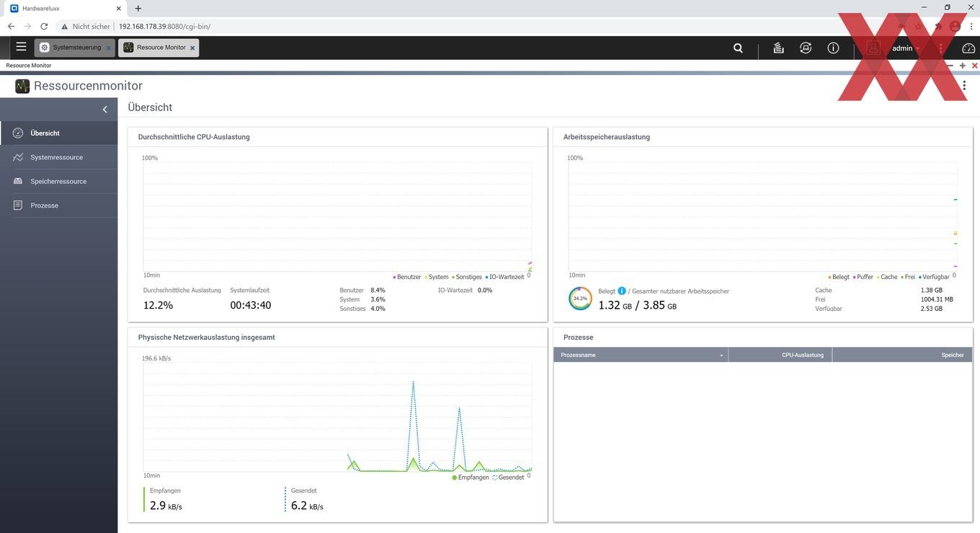
Task: Maximize the Resource Monitor window with plus
Action: coord(963,66)
